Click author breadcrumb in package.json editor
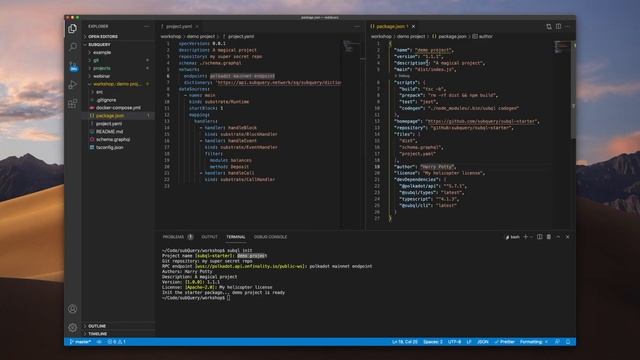The width and height of the screenshot is (640, 360). pos(482,36)
